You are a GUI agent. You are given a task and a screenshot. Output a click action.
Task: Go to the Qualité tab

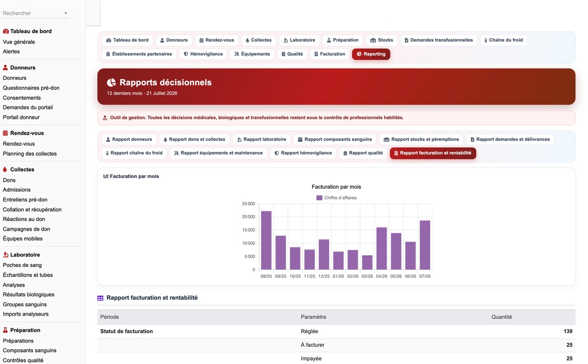pos(293,54)
